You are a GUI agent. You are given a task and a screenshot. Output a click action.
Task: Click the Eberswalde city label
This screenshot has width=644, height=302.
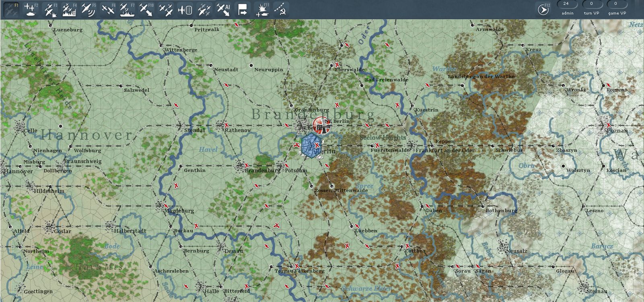[x=350, y=70]
